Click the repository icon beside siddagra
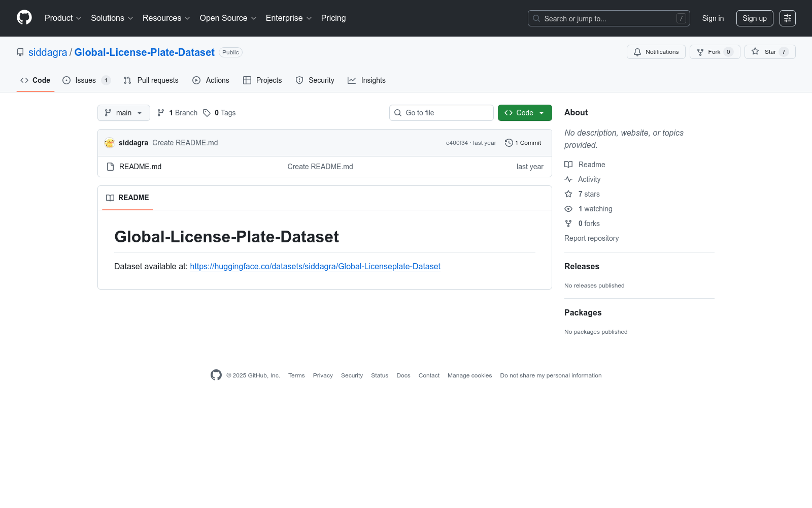Screen dimensions: 812x508 point(20,52)
